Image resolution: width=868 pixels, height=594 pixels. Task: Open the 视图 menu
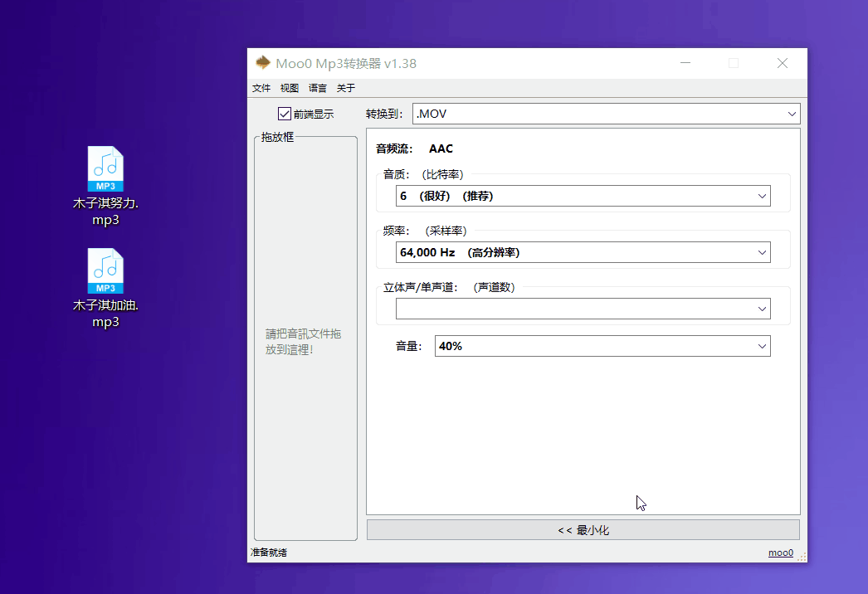point(290,88)
